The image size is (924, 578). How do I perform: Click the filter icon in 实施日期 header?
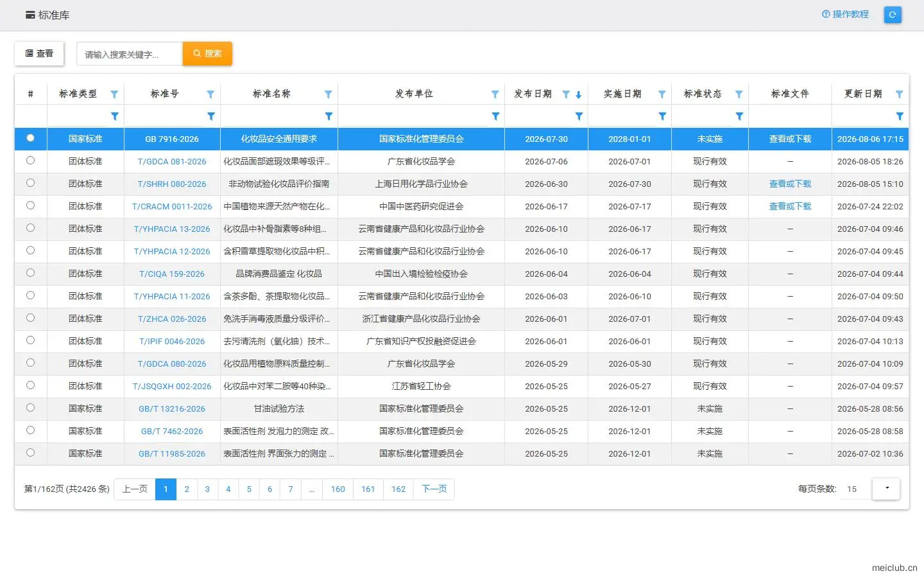pos(662,94)
